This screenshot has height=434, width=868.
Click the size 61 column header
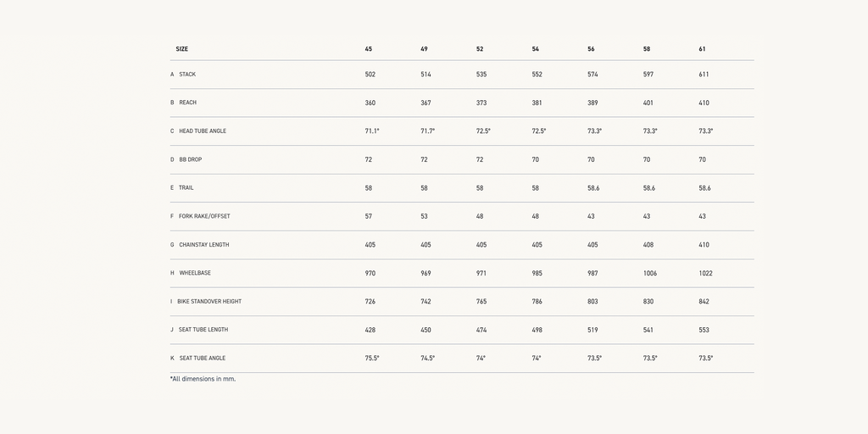pos(703,49)
